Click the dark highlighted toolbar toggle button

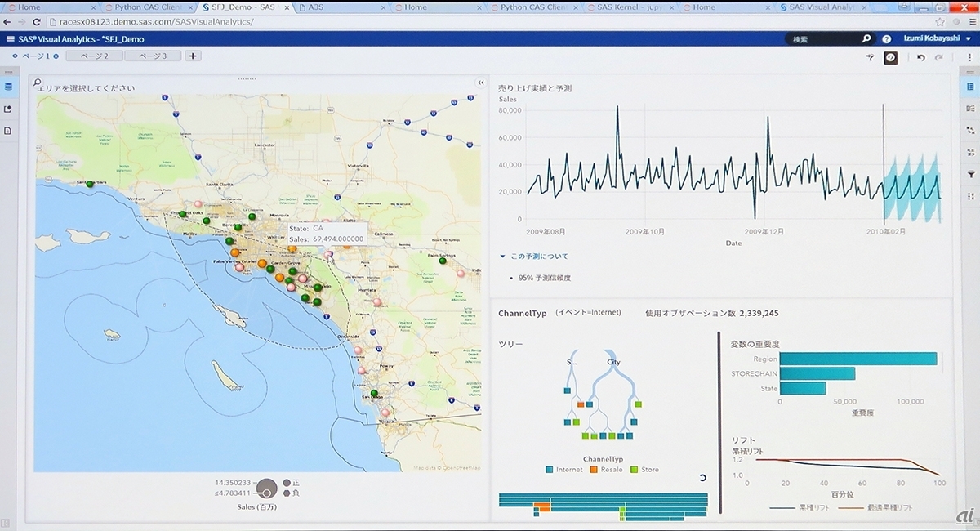coord(891,57)
